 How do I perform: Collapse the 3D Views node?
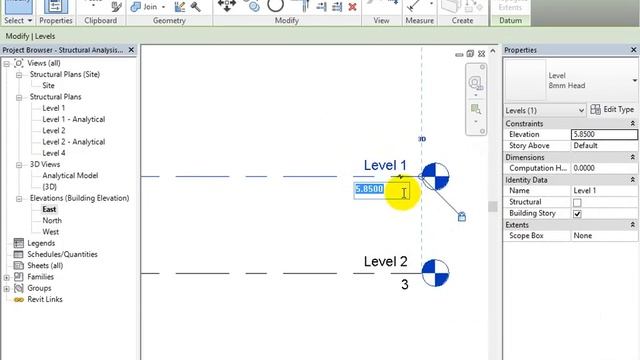click(19, 165)
